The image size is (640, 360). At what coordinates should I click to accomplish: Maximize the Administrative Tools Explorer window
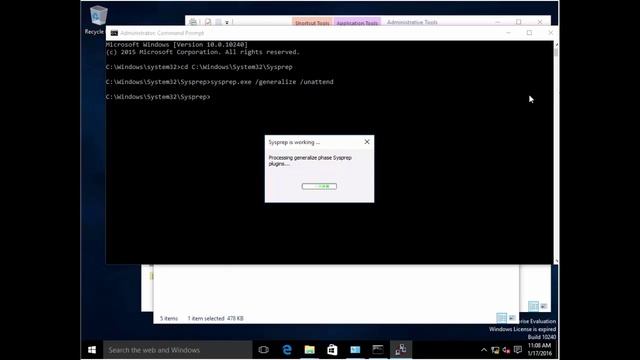point(518,22)
